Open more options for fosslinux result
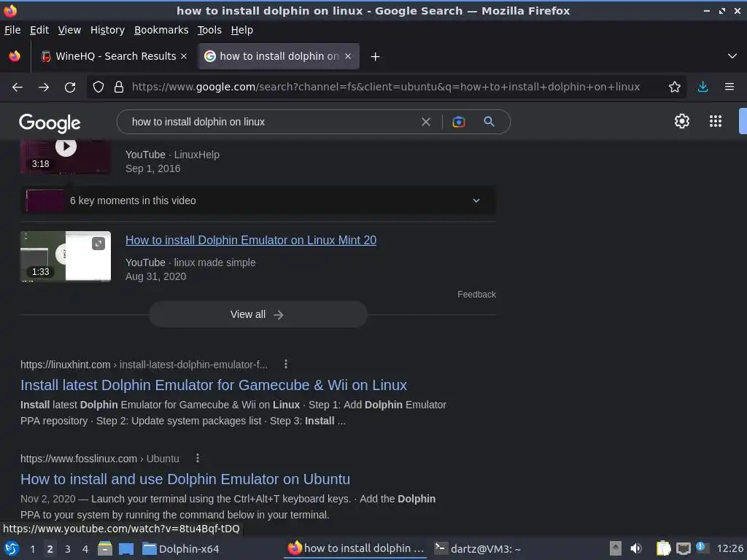Viewport: 747px width, 560px height. tap(198, 458)
